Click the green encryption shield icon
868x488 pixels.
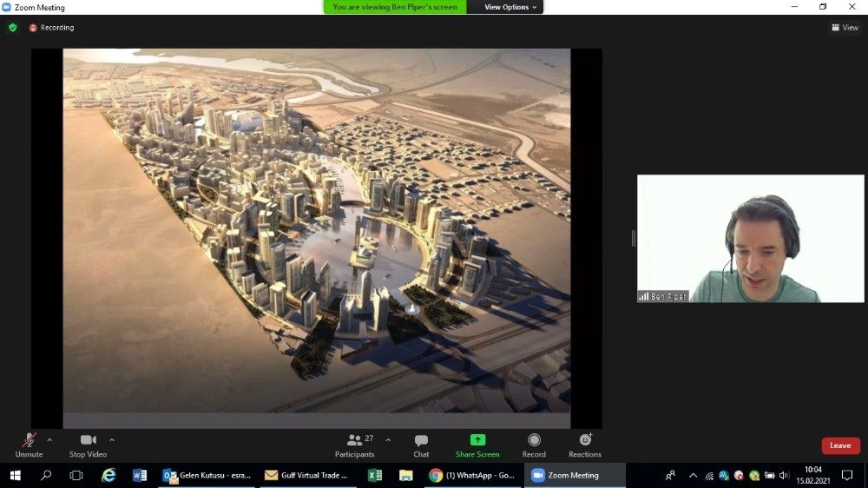(x=12, y=28)
